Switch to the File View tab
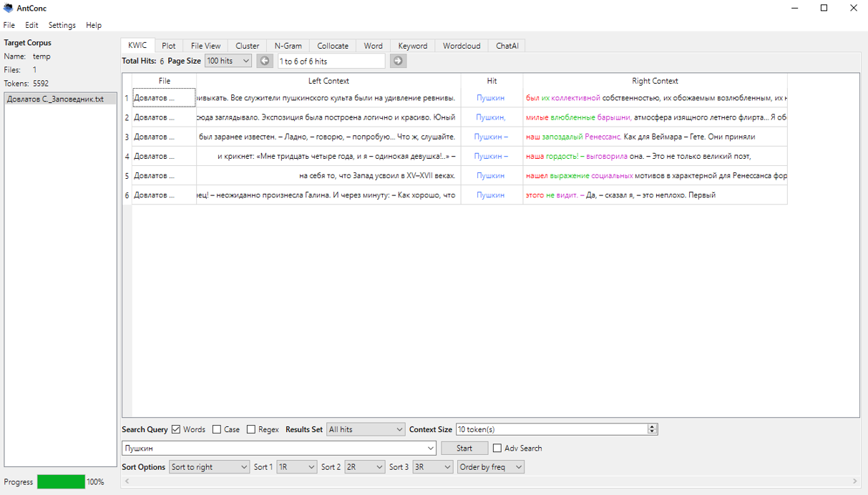This screenshot has height=495, width=868. coord(205,46)
